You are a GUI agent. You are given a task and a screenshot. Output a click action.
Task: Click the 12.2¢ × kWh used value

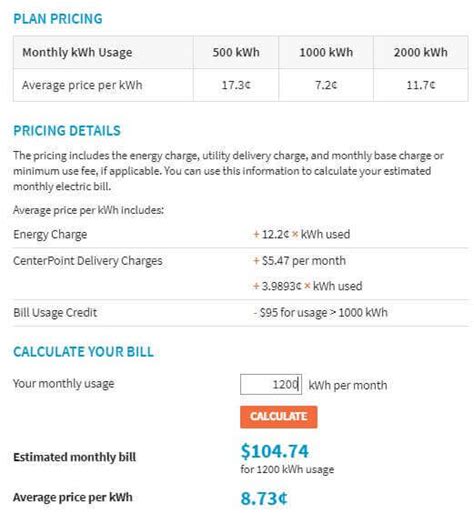pyautogui.click(x=302, y=234)
